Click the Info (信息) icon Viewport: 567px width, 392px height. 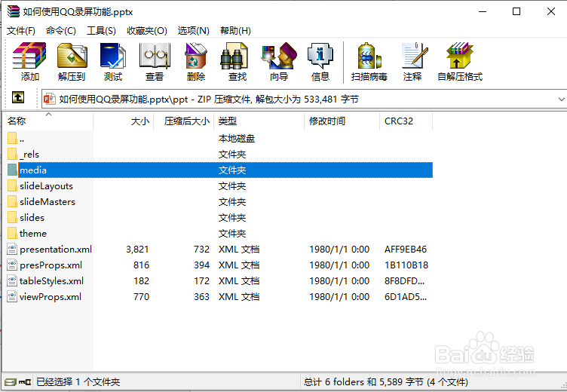(320, 56)
